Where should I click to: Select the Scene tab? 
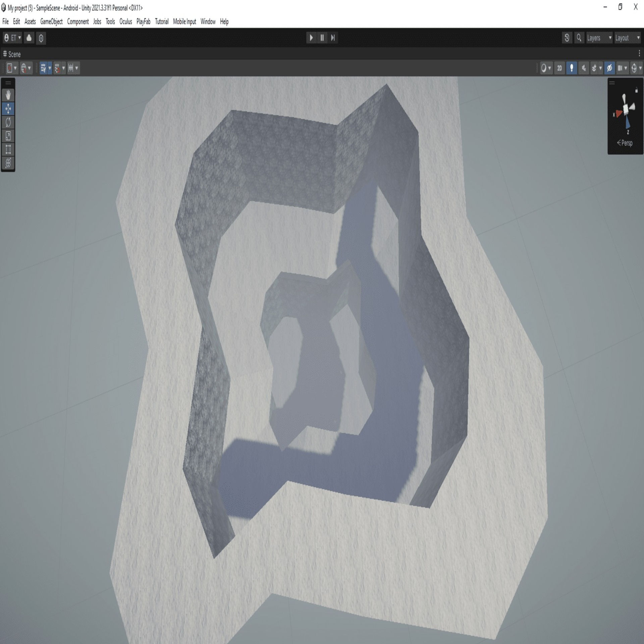[12, 54]
